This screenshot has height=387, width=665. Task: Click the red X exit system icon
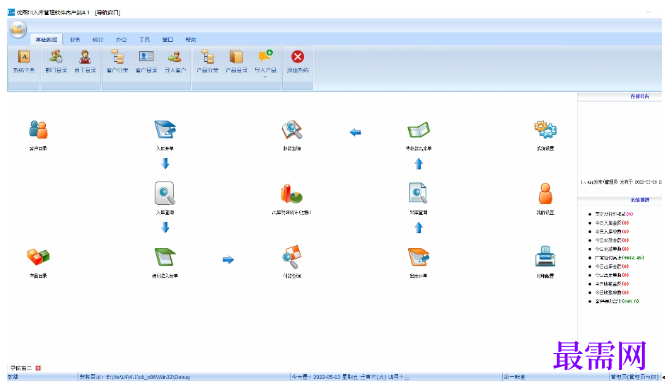point(298,61)
